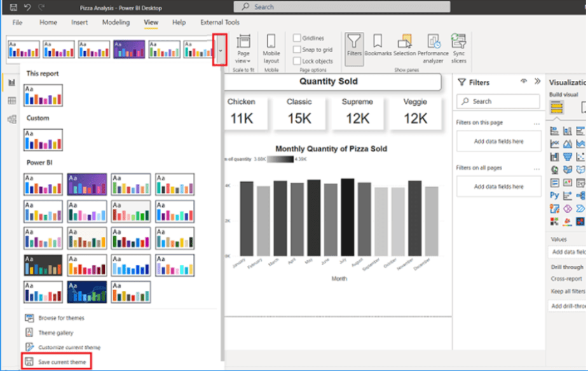Screen dimensions: 588x371
Task: Switch to Mobile layout view
Action: [x=271, y=48]
